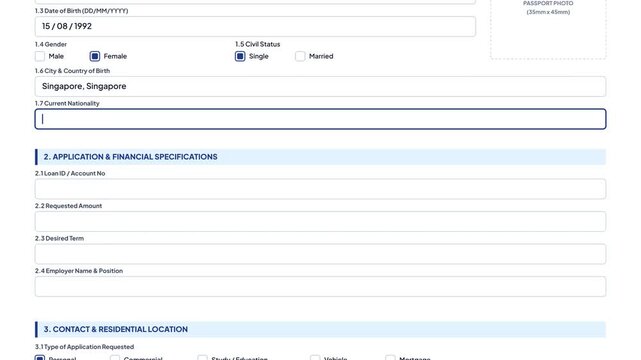Click the '1.6 City & Country of Birth' label
This screenshot has height=360, width=641.
tap(72, 71)
